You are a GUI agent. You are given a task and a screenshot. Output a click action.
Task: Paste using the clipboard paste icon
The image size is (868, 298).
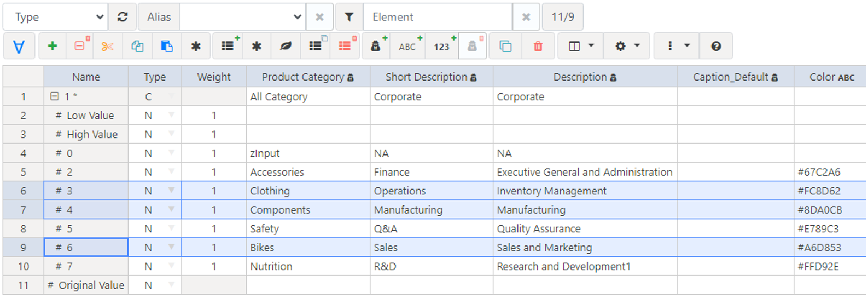pyautogui.click(x=167, y=47)
